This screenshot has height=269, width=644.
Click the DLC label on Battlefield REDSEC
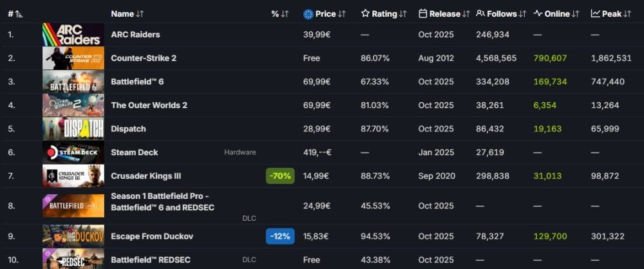coord(249,259)
